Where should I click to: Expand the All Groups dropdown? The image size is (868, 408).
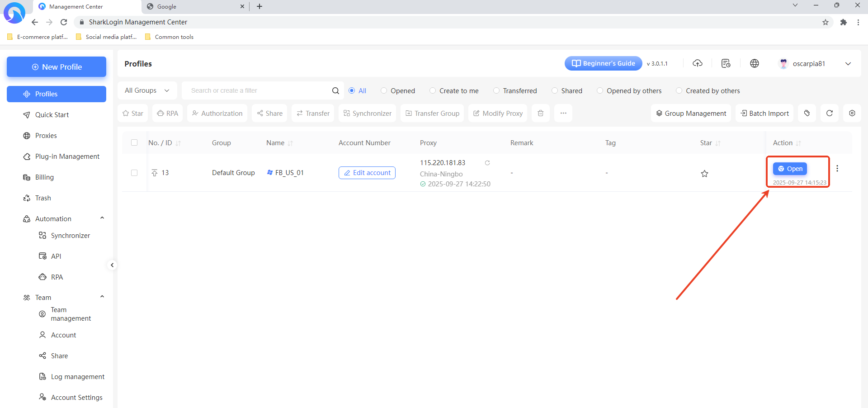tap(147, 90)
